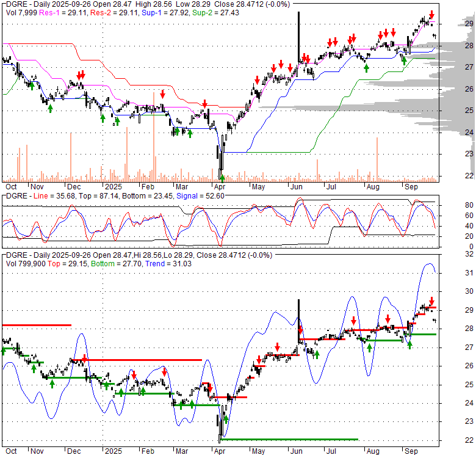Select 'High 28.56' in the top chart header
Viewport: 476px width, 455px height.
(153, 4)
